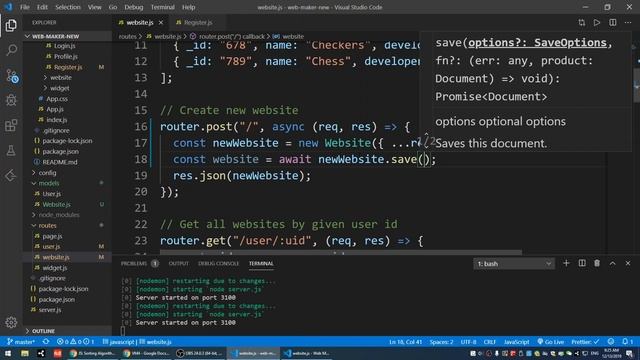Switch to the Google Docs Chrome taskbar window

(x=146, y=353)
